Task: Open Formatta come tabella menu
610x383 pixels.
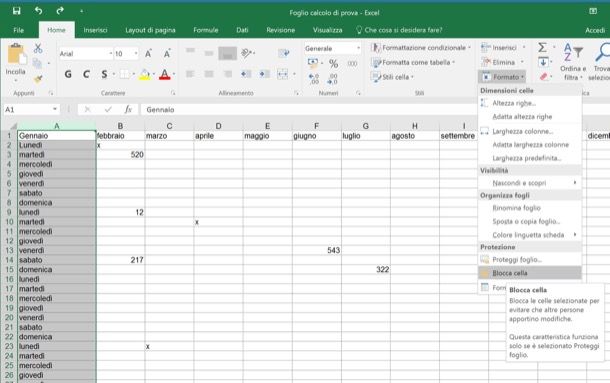Action: coord(413,62)
